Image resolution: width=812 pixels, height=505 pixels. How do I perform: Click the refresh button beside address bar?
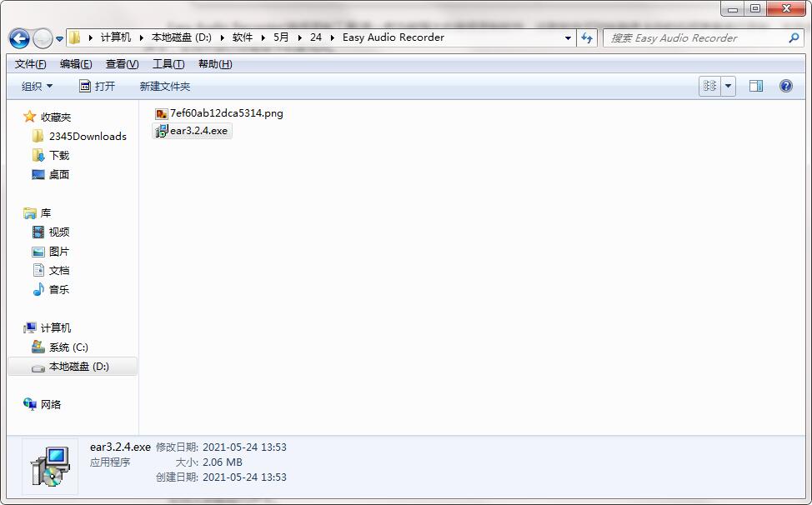[x=587, y=37]
